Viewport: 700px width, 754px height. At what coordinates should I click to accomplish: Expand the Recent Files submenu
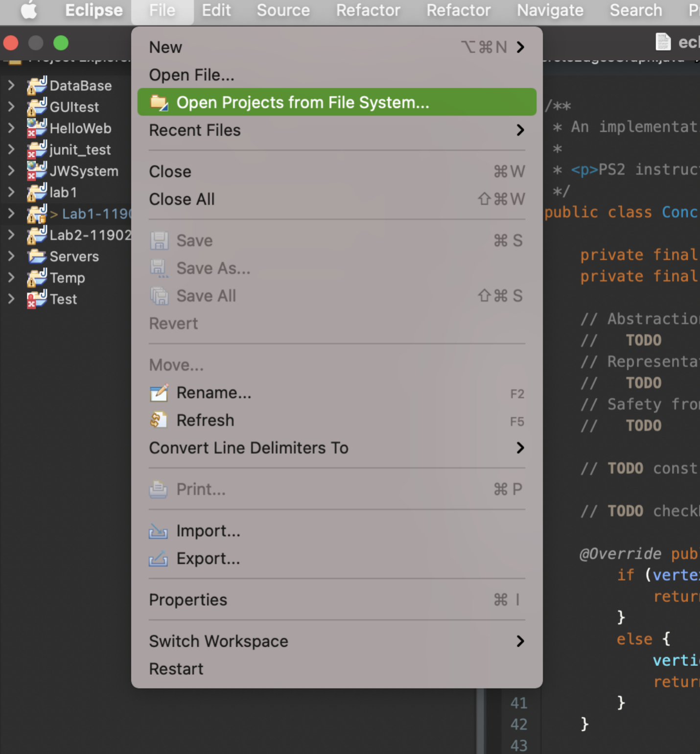(337, 130)
